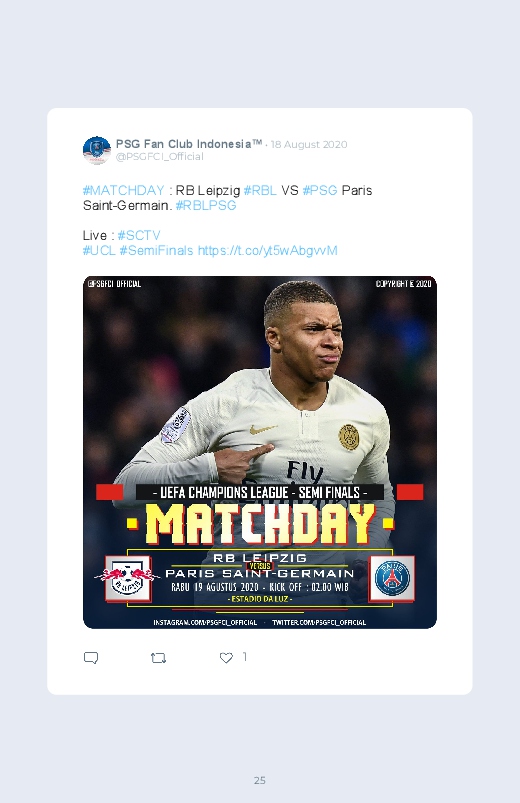Open the #SemiFinals hashtag
Viewport: 520px width, 803px height.
point(156,250)
